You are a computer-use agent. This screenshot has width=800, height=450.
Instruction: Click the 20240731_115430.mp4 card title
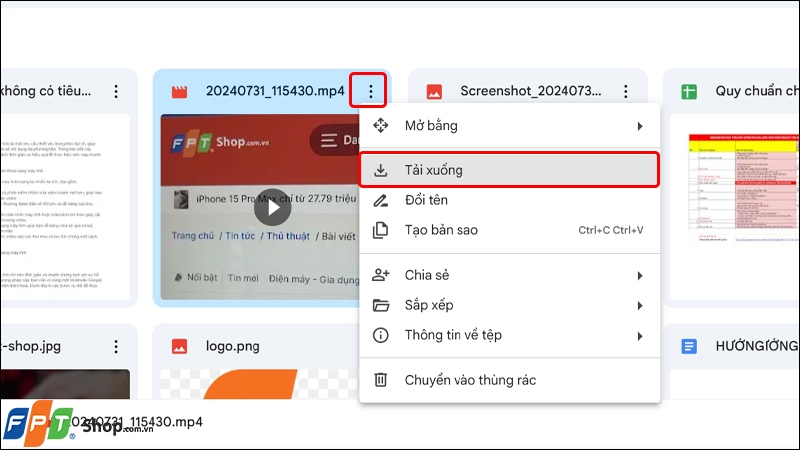[x=275, y=91]
